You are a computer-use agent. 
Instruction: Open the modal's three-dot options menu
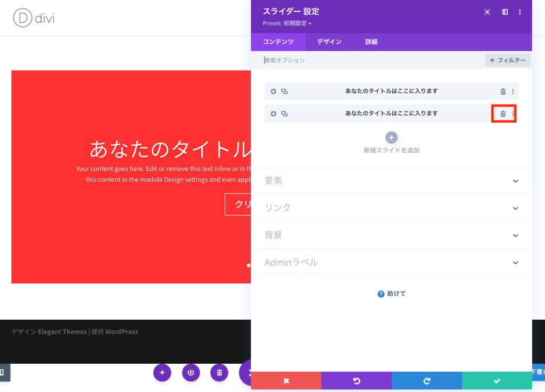click(x=520, y=12)
